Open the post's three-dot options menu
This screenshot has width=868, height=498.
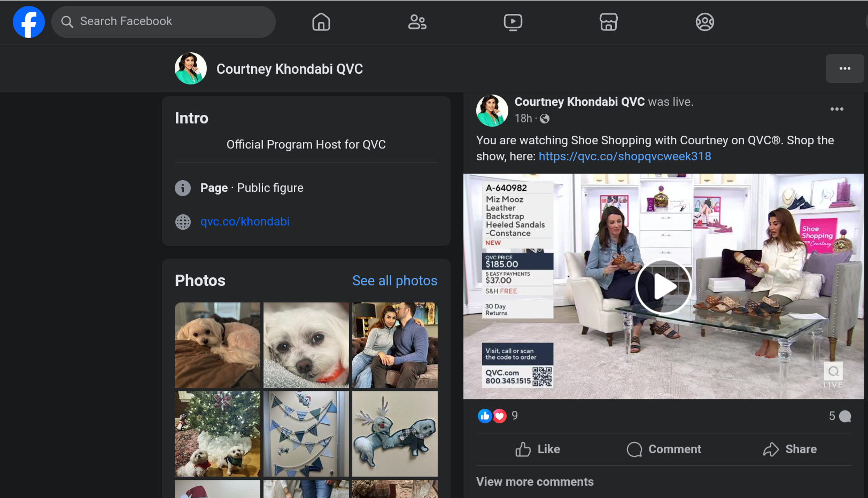pyautogui.click(x=836, y=109)
